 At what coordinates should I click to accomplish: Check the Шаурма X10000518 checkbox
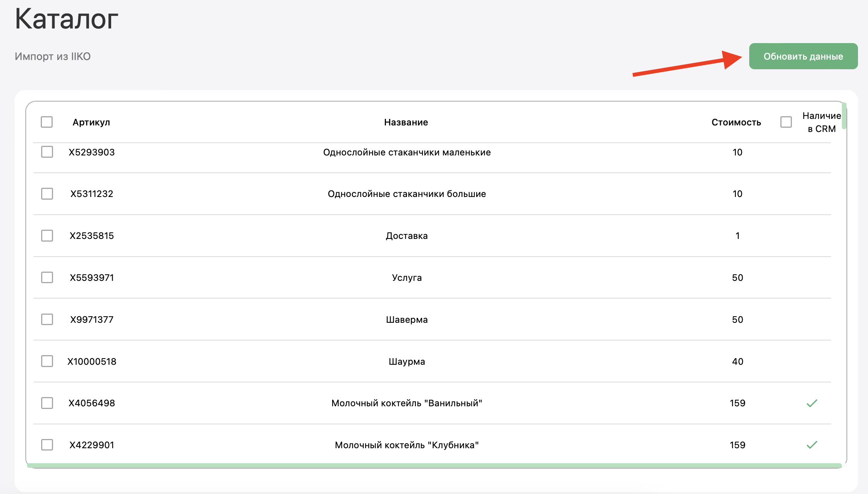(47, 361)
